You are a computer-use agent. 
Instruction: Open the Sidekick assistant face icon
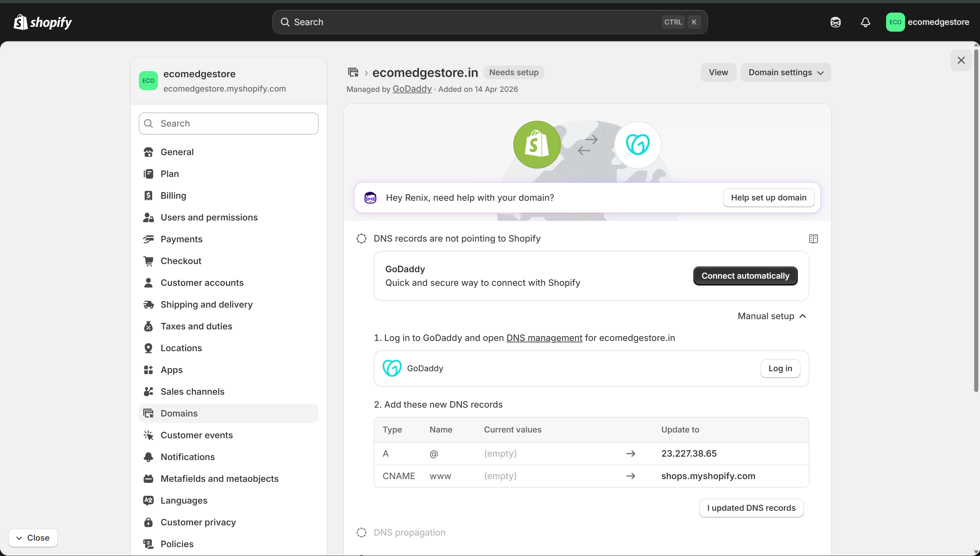[836, 22]
